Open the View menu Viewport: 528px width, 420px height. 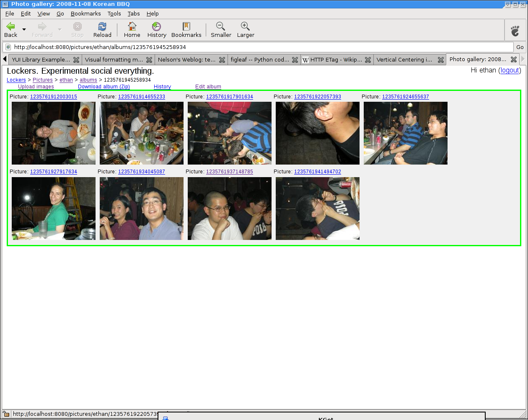44,13
